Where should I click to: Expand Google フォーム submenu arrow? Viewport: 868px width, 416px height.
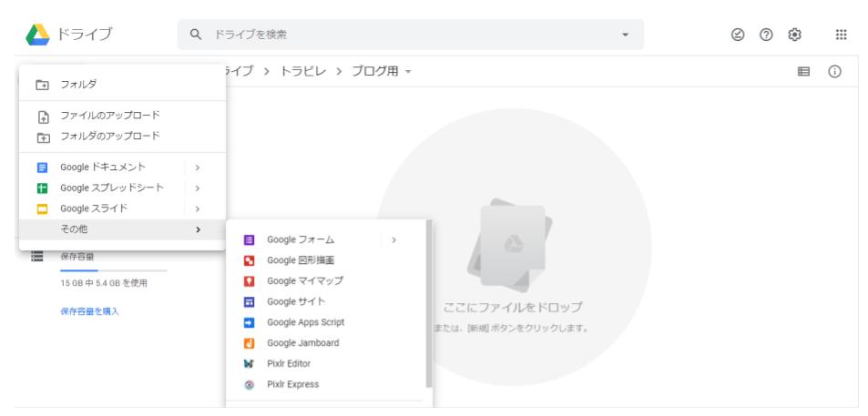click(393, 240)
